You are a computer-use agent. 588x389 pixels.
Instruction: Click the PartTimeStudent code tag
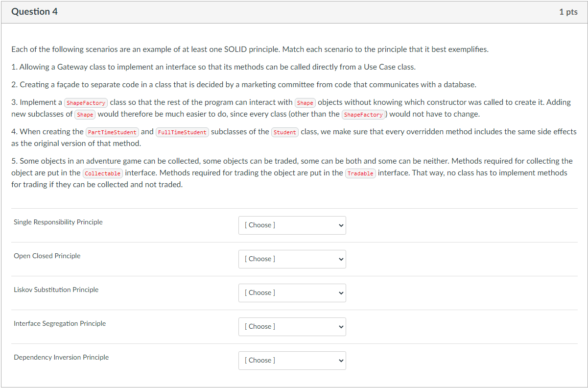click(113, 132)
